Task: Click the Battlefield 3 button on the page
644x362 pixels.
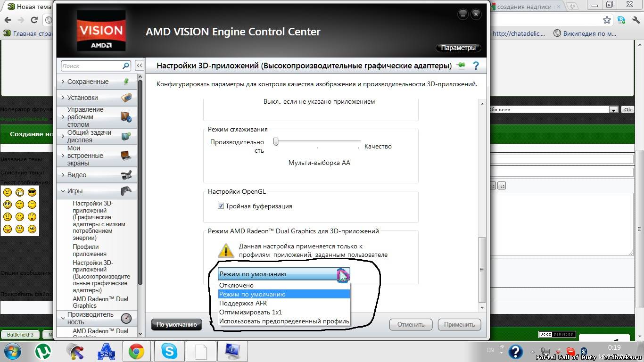Action: 20,335
